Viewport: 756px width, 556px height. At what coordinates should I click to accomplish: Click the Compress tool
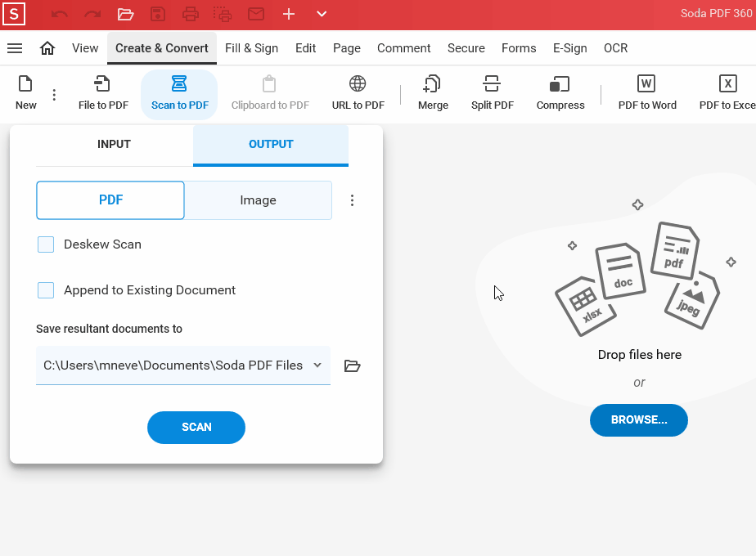[560, 93]
